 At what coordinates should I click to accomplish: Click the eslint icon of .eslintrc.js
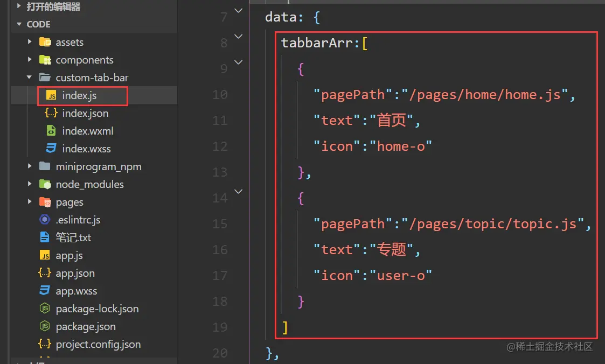tap(45, 219)
